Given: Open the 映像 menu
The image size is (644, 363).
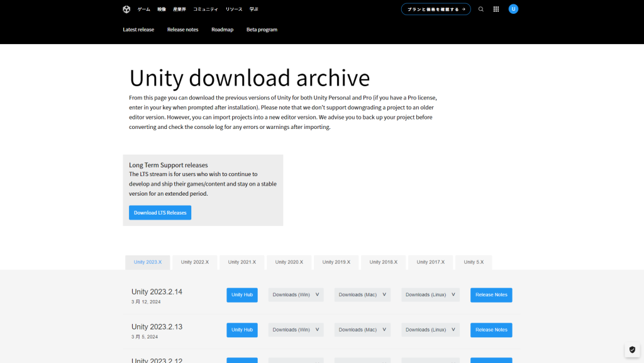Looking at the screenshot, I should tap(162, 9).
